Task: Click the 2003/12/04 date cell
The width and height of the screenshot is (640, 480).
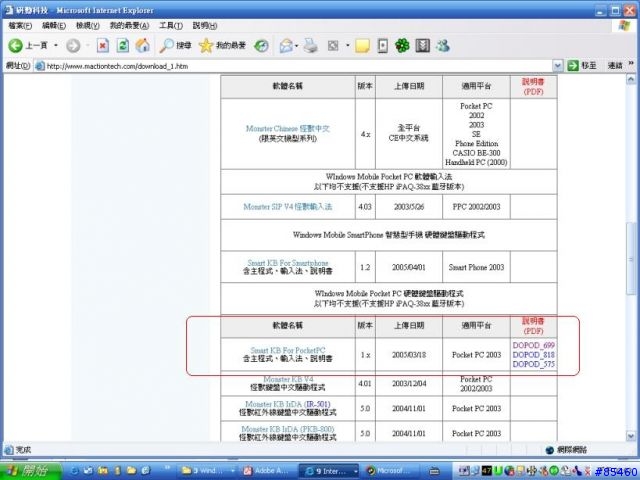Action: tap(409, 384)
